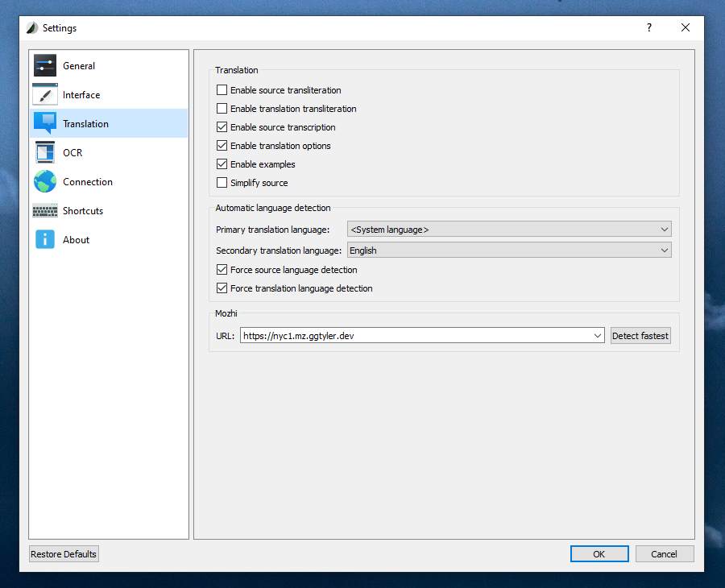
Task: Select the Connection globe icon
Action: click(45, 182)
